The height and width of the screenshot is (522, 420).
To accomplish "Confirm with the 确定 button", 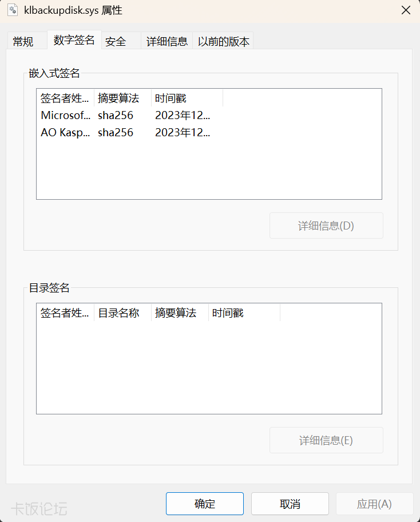I will (204, 504).
